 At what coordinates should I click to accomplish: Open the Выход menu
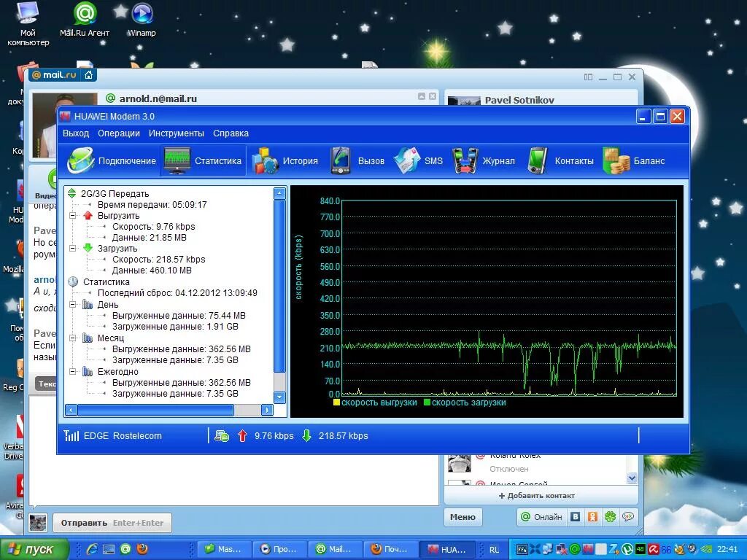click(76, 133)
